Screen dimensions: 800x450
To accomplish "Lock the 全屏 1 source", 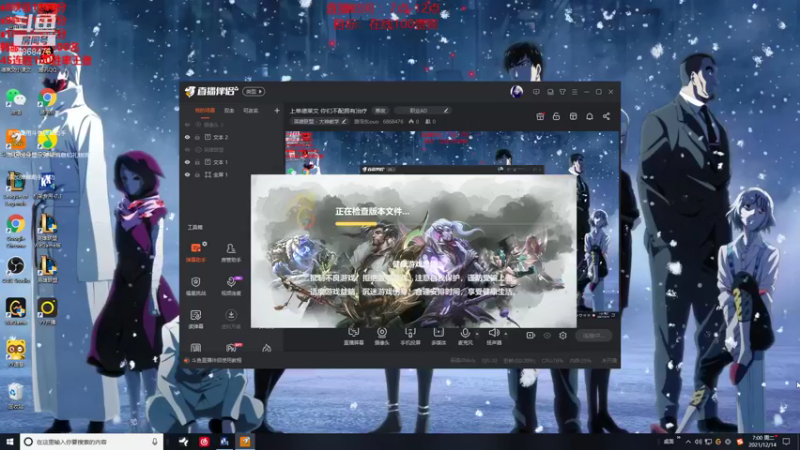I will click(x=197, y=174).
